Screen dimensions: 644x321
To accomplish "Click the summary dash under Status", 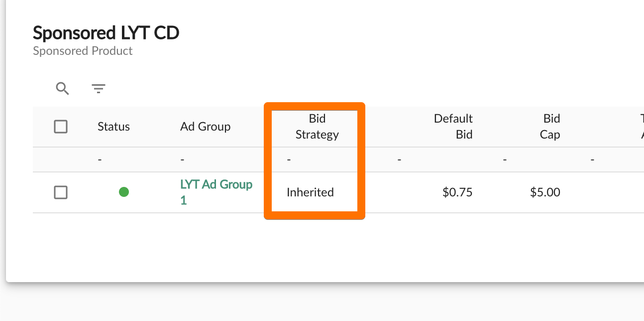I will (100, 160).
